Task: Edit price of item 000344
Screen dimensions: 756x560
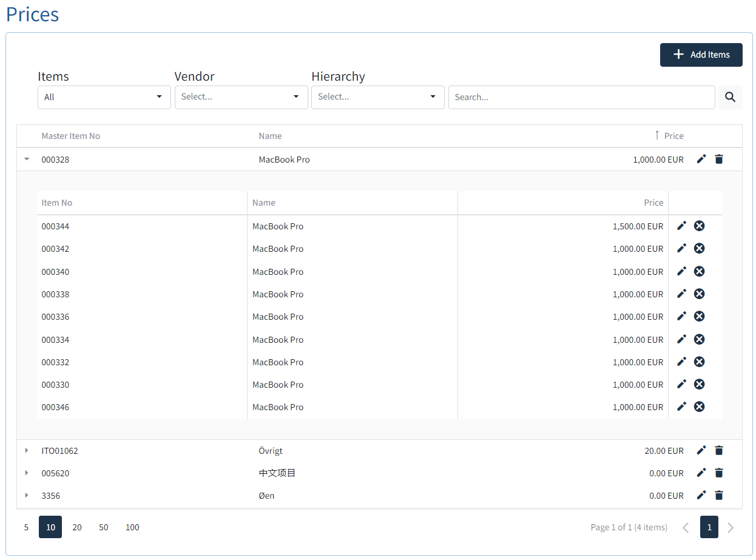Action: pos(681,226)
